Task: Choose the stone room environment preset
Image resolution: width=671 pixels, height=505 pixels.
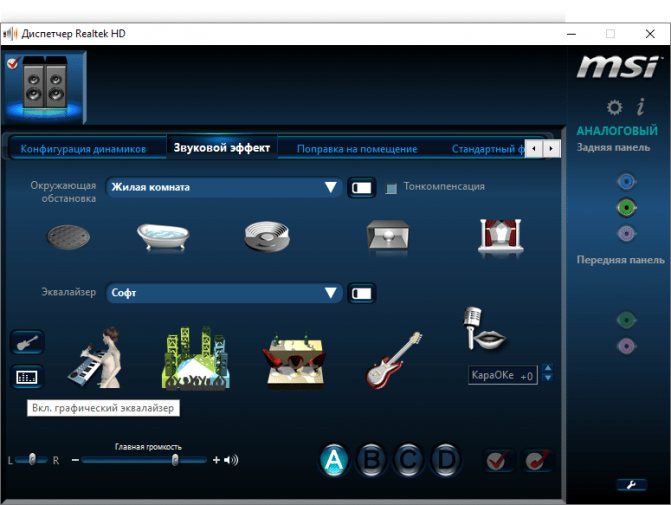Action: (388, 235)
